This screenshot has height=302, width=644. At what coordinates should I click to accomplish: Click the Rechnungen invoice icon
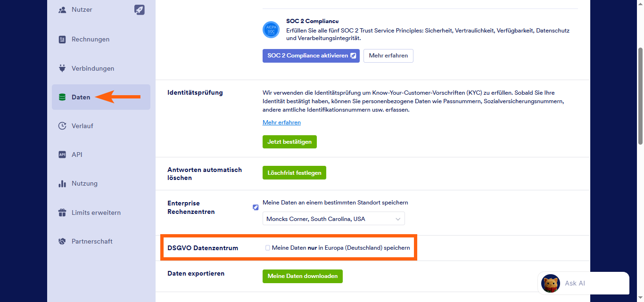[62, 40]
